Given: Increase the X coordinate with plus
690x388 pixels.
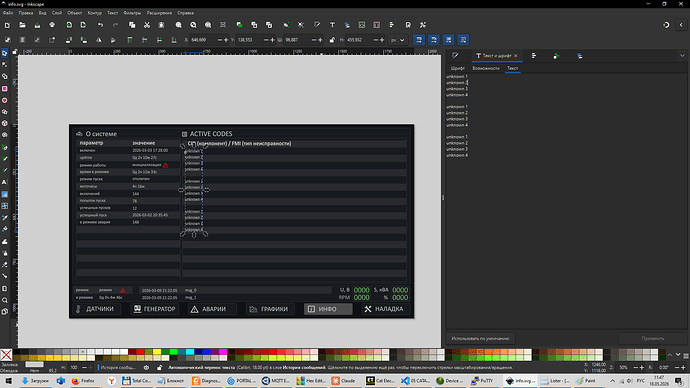Looking at the screenshot, I should (x=226, y=40).
